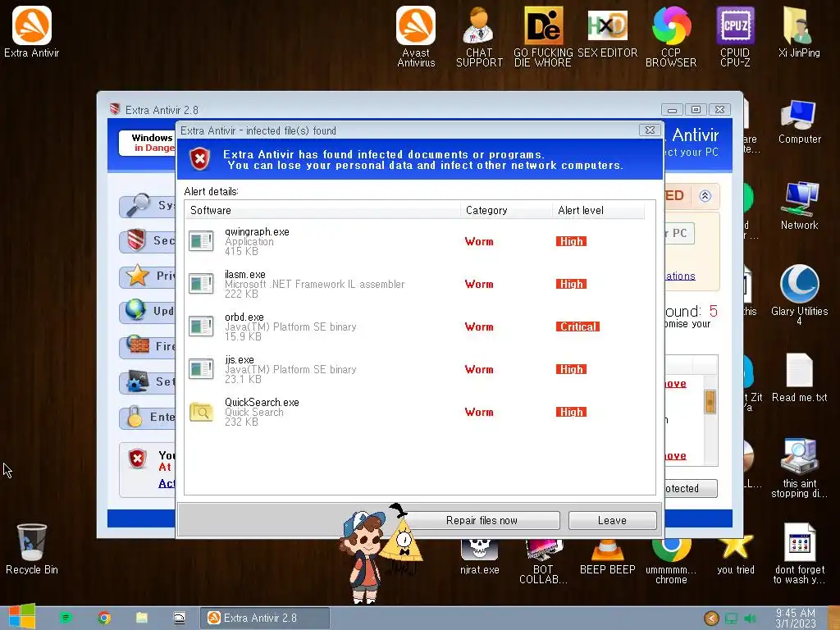Launch Glary Utilities 4 desktop icon

[x=799, y=294]
